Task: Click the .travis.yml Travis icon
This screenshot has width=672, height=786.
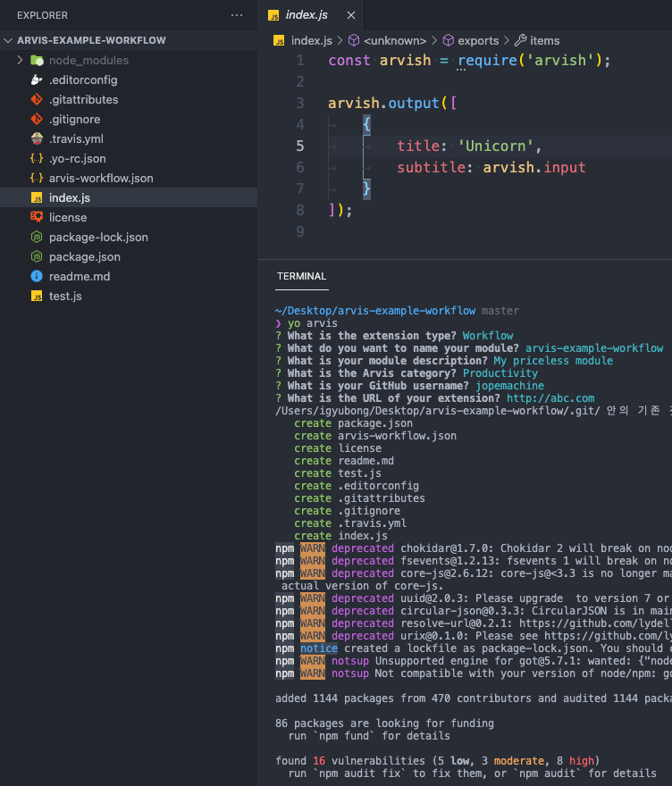Action: (x=37, y=138)
